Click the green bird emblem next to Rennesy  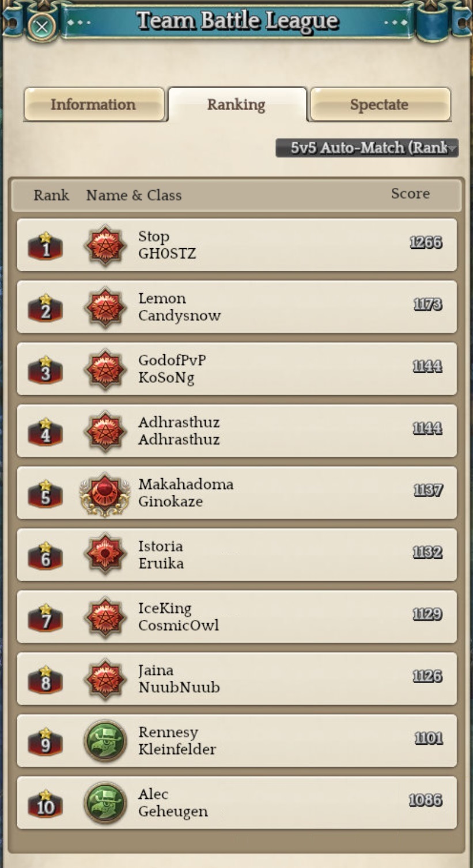[x=105, y=741]
